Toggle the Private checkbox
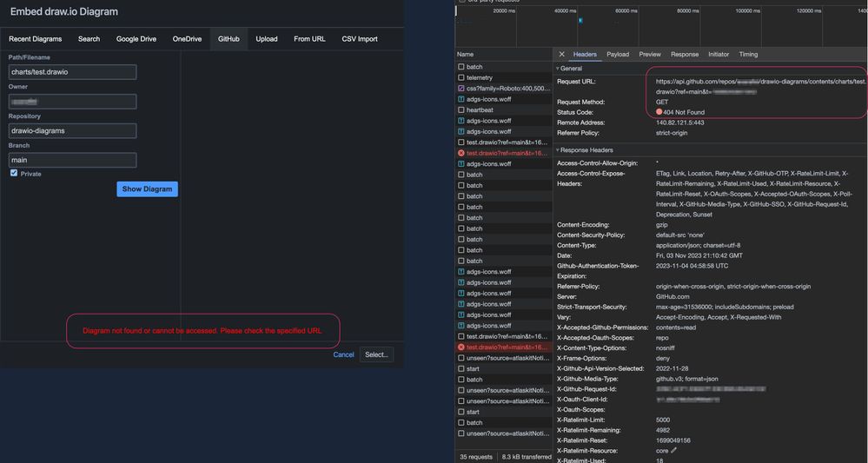Image resolution: width=868 pixels, height=463 pixels. click(x=14, y=173)
